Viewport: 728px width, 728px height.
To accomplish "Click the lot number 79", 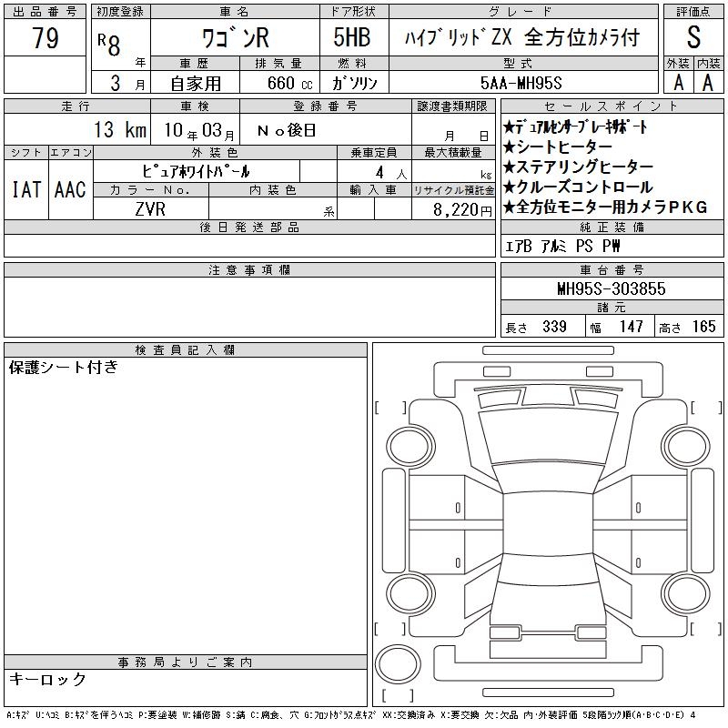I will [45, 39].
